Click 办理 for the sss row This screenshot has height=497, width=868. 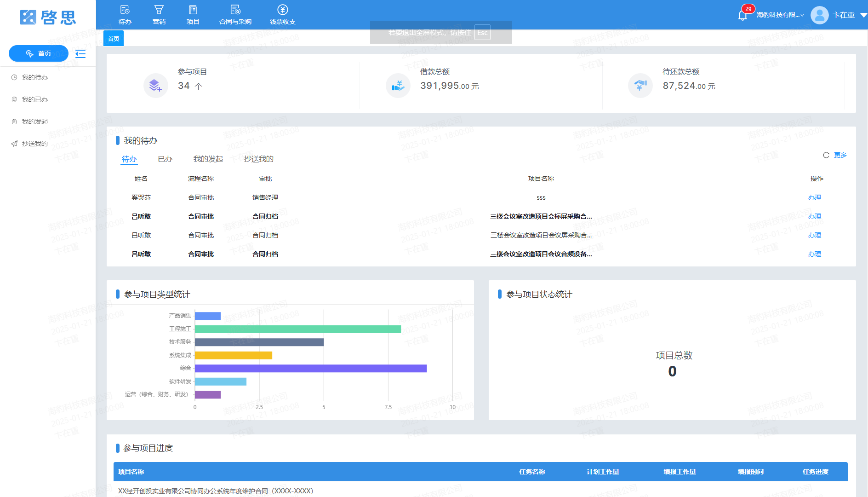(x=814, y=197)
